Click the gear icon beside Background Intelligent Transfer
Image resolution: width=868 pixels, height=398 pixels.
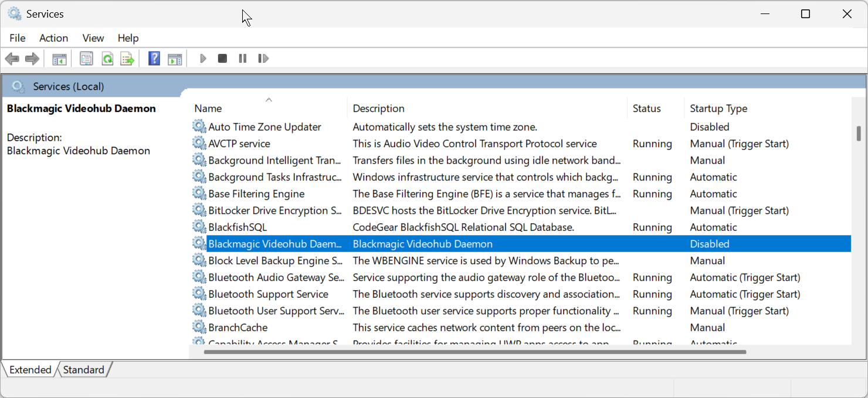tap(199, 160)
